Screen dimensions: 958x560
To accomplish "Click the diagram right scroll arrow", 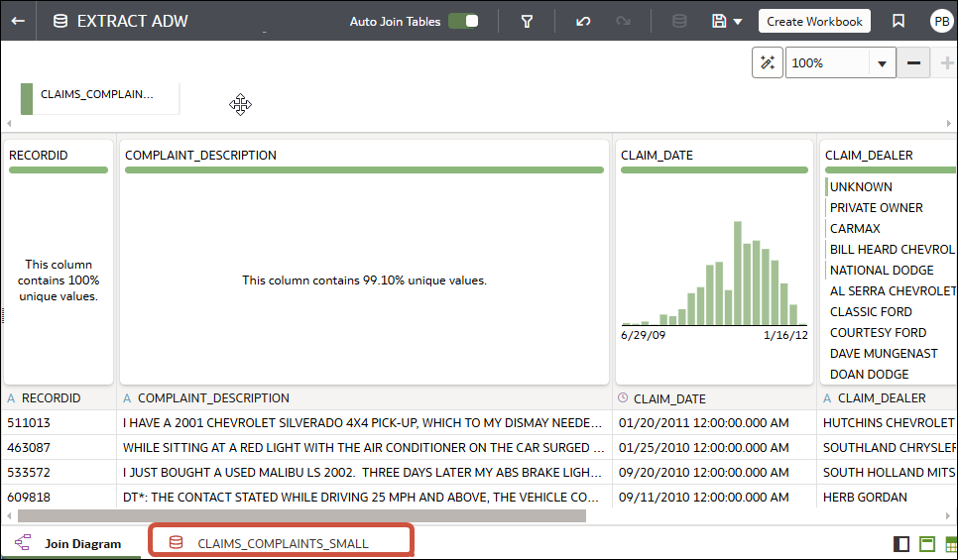I will tap(949, 123).
